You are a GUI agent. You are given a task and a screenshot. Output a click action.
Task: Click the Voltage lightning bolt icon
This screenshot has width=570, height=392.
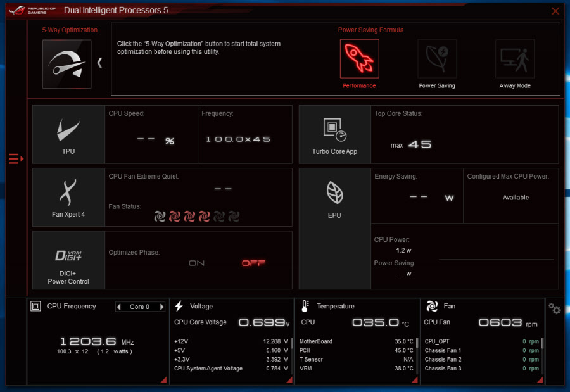click(179, 306)
